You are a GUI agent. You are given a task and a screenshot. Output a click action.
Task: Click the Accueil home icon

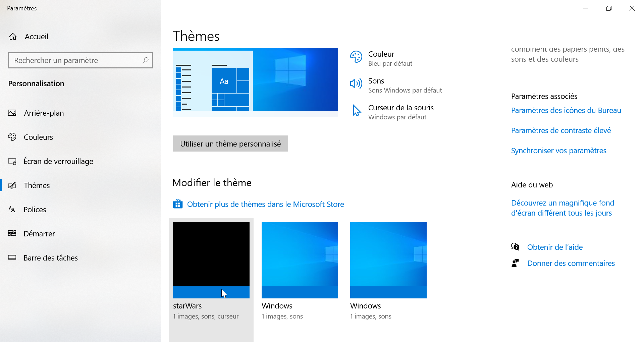pos(13,37)
